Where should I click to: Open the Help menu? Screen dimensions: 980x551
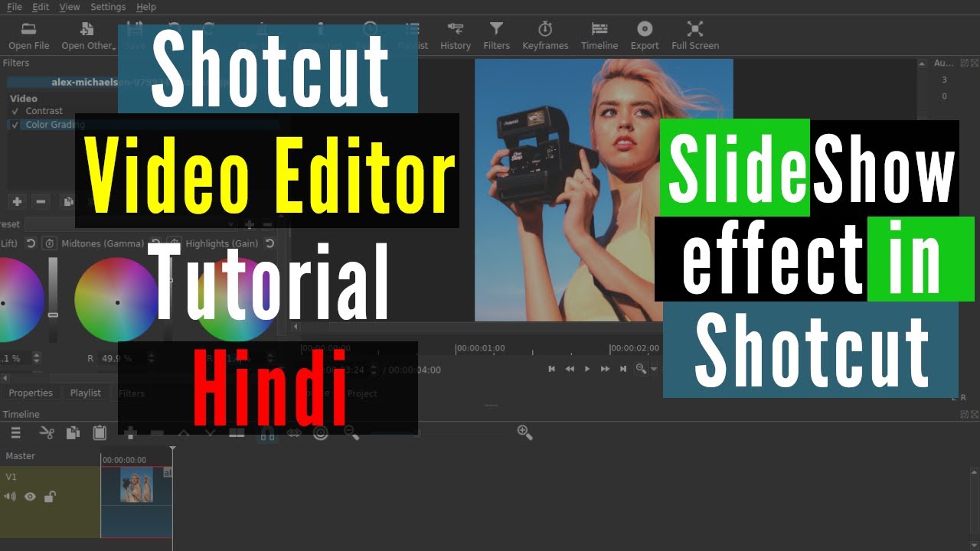[146, 7]
